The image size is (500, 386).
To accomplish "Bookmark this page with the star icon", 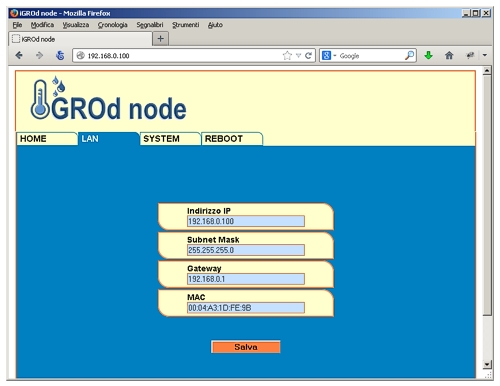I will click(287, 55).
